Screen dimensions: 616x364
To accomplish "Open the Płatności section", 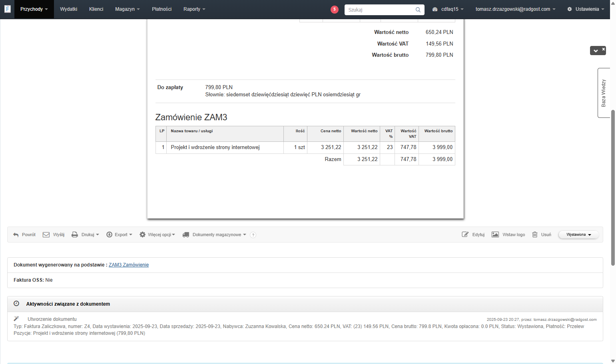I will pos(162,9).
